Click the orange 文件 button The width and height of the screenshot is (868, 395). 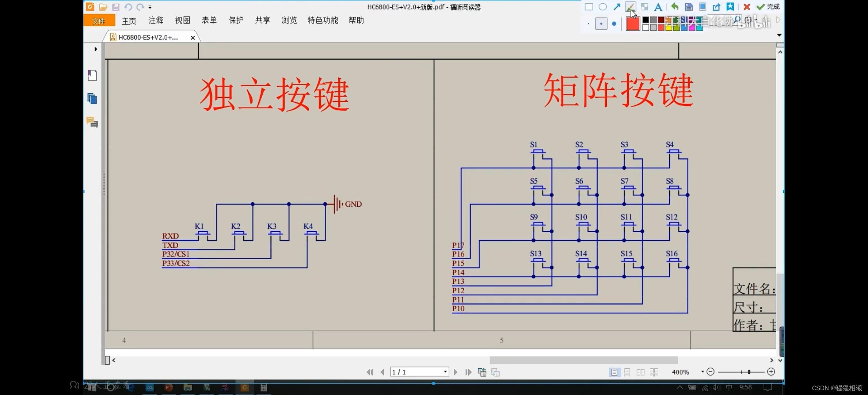(x=99, y=21)
